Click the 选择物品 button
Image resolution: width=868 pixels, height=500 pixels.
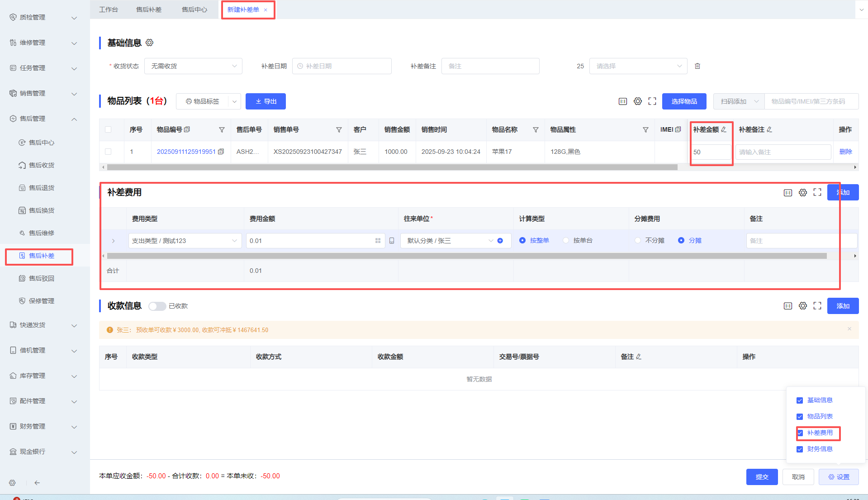tap(684, 101)
